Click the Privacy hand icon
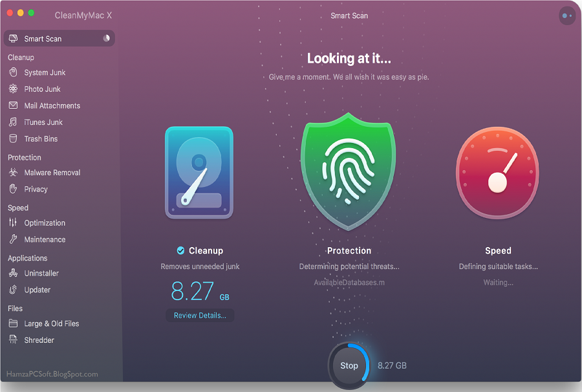 point(13,189)
